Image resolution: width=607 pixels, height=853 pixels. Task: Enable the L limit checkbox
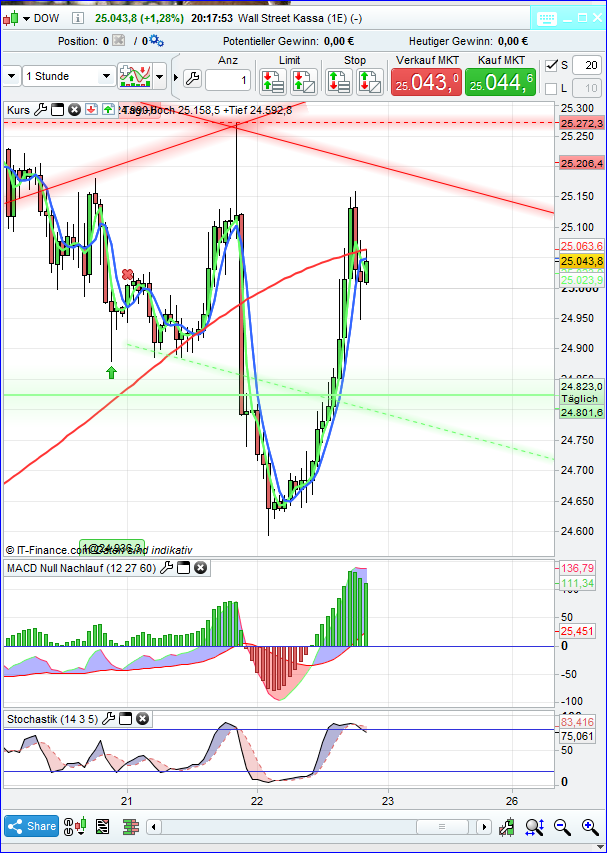point(552,88)
